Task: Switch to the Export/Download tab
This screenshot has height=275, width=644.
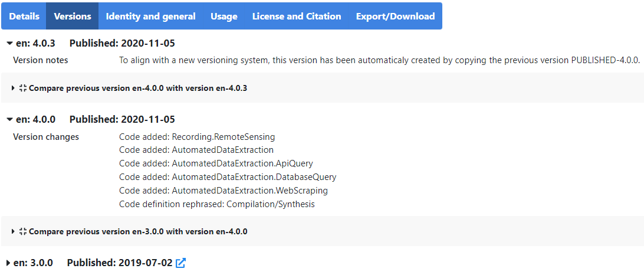Action: tap(396, 16)
